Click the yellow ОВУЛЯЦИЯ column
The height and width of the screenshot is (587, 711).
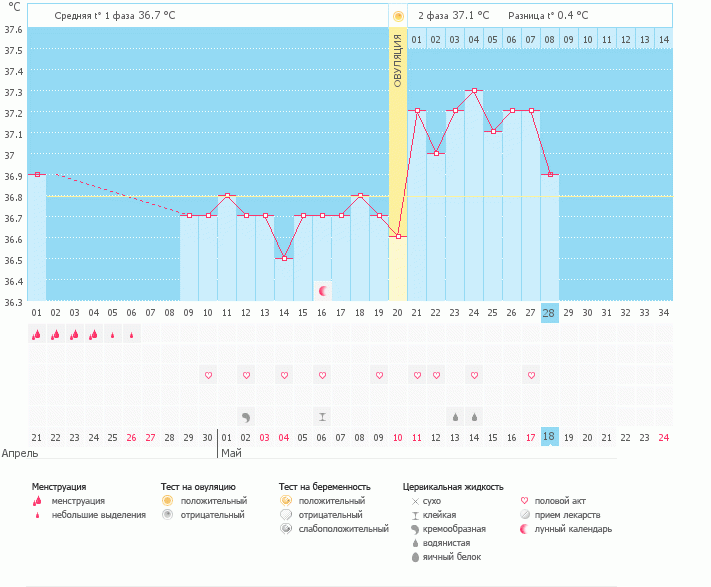point(398,163)
